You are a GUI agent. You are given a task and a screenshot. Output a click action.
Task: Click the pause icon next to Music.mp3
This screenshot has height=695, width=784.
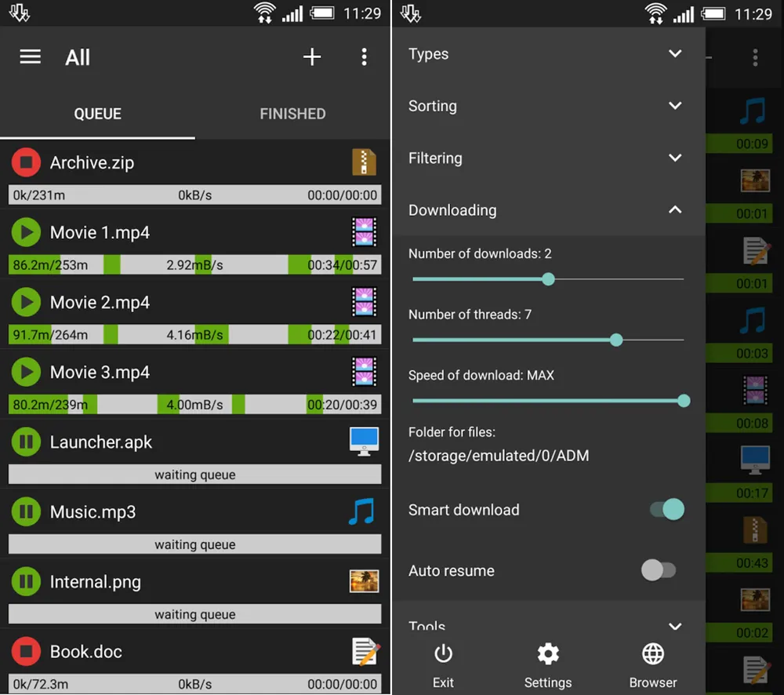[26, 512]
